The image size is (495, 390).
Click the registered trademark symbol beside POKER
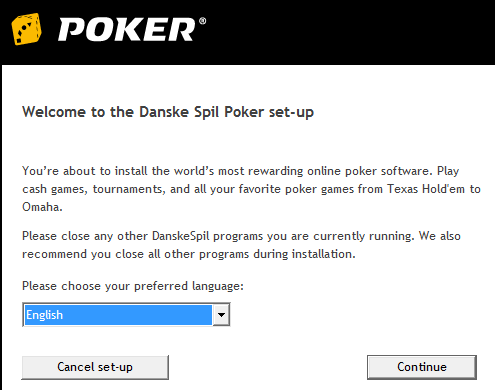click(202, 21)
